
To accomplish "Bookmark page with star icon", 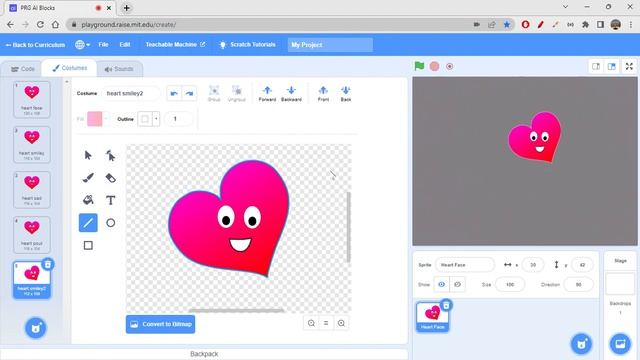I will pos(507,24).
